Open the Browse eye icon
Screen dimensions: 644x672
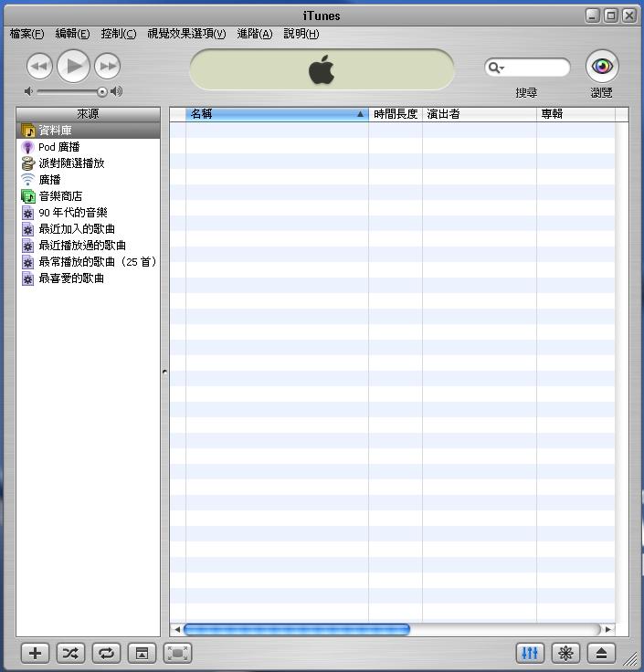(601, 66)
